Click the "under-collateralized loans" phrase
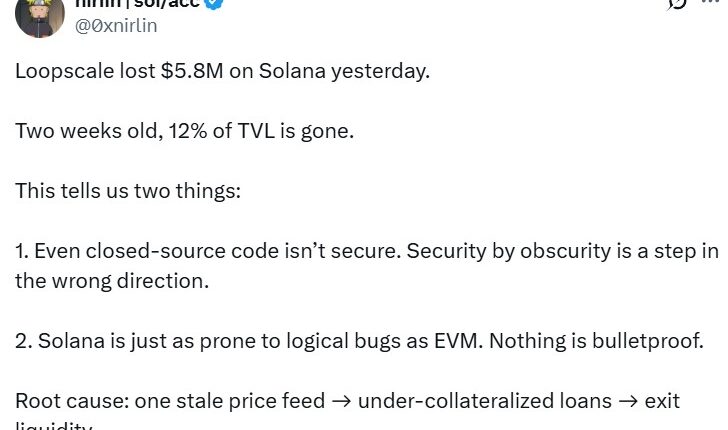The width and height of the screenshot is (728, 430). point(484,401)
